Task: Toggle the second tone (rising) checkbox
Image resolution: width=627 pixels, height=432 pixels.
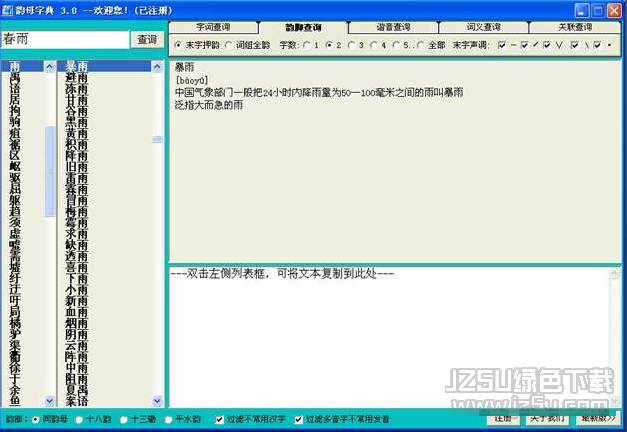Action: (525, 45)
